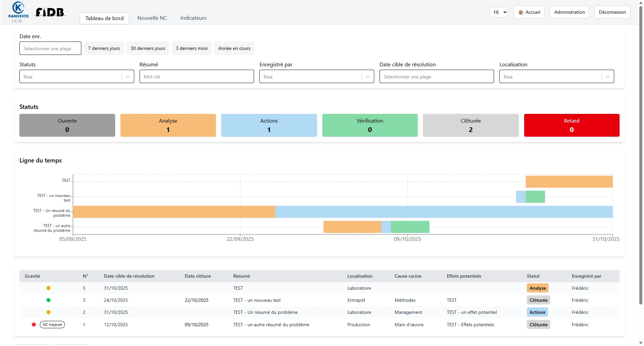Viewport: 644px width, 346px height.
Task: Filter by 30 derniers jours
Action: pos(148,48)
